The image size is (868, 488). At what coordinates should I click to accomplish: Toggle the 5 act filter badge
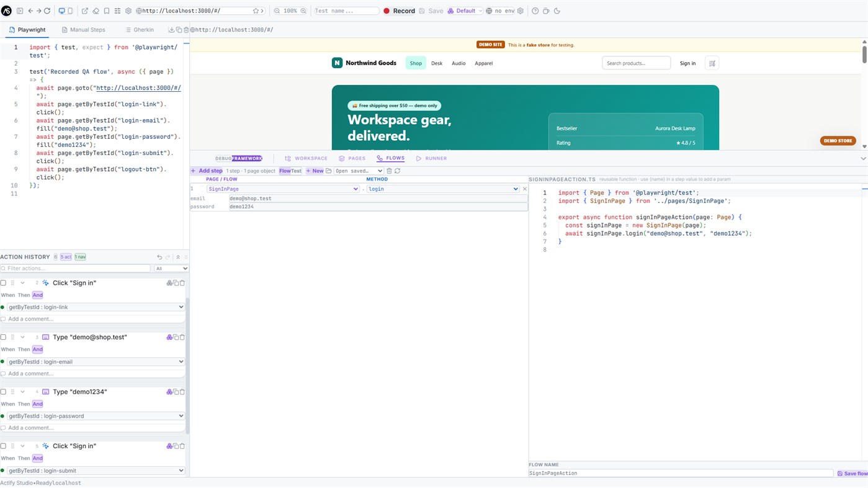[x=66, y=257]
